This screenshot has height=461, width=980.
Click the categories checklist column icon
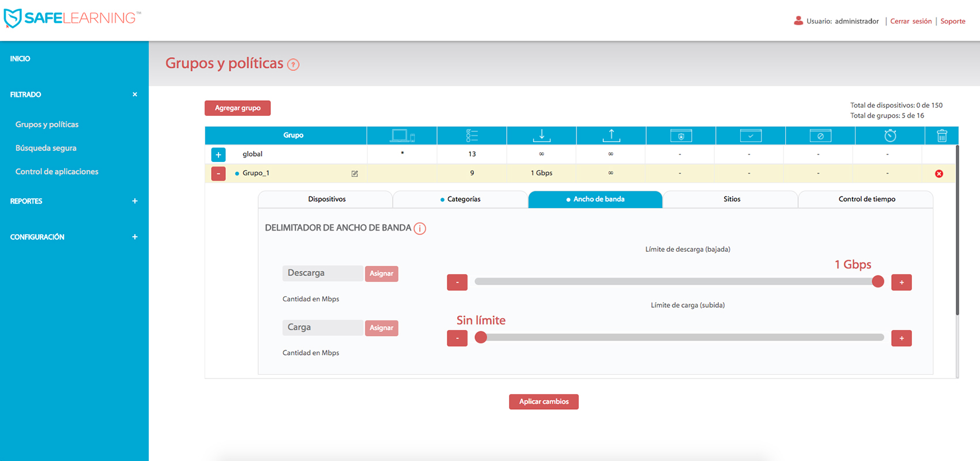click(x=472, y=135)
